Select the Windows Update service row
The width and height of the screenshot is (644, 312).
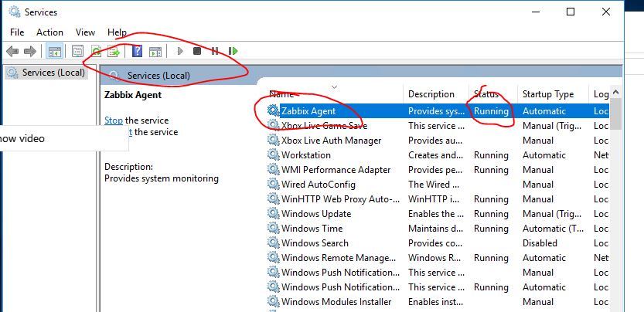(315, 214)
